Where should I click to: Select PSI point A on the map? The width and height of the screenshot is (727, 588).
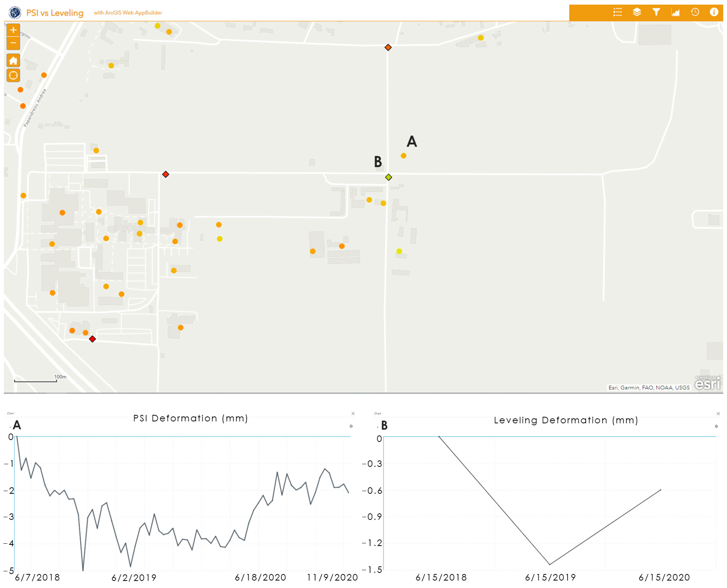click(403, 156)
